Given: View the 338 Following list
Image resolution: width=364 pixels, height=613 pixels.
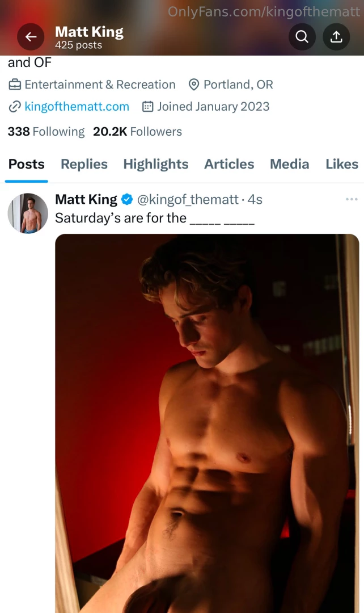Looking at the screenshot, I should (x=46, y=132).
